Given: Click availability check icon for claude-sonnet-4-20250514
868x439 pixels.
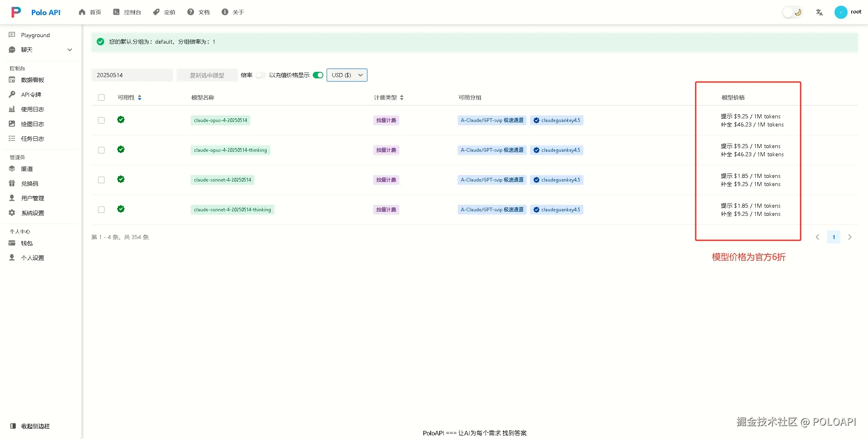Looking at the screenshot, I should 121,179.
